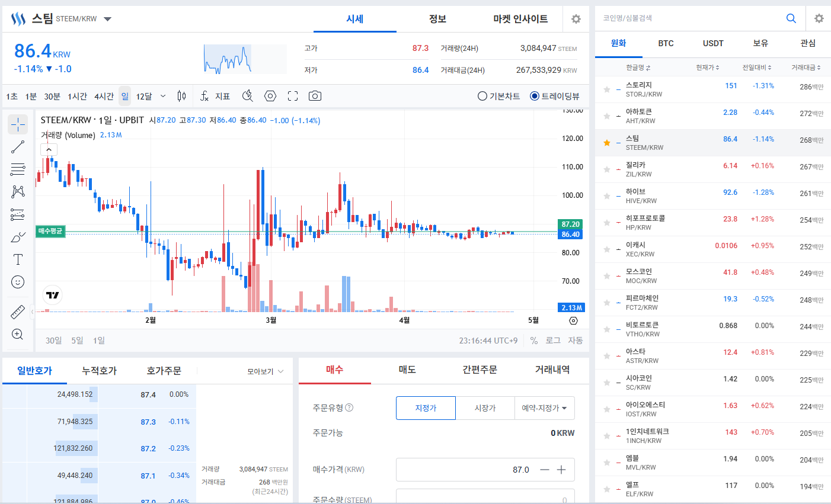Viewport: 831px width, 504px height.
Task: Open the 마켓 인사이트 tab
Action: [x=520, y=19]
